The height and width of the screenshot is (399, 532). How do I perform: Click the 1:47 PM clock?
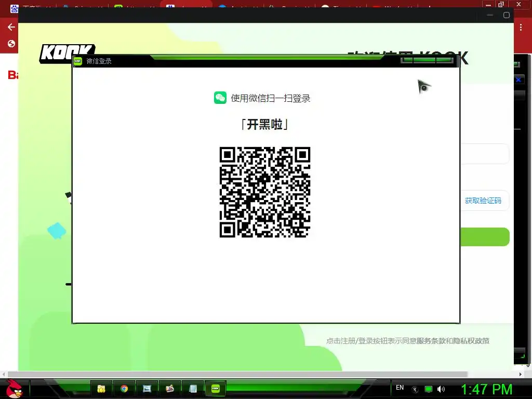coord(486,389)
